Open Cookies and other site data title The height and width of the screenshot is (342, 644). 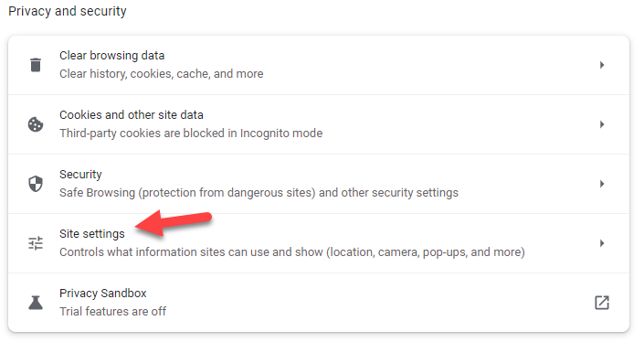pos(132,114)
